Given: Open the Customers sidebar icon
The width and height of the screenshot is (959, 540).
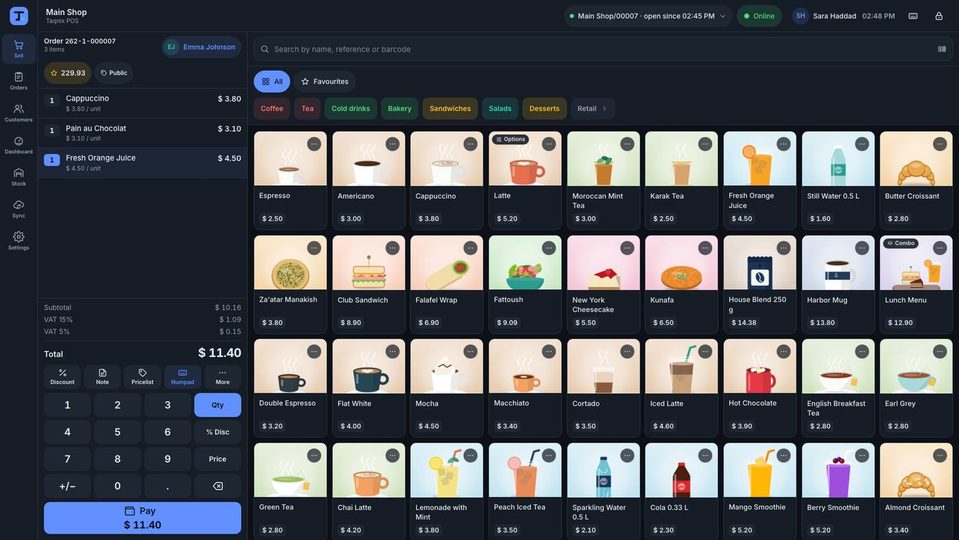Looking at the screenshot, I should [x=18, y=113].
